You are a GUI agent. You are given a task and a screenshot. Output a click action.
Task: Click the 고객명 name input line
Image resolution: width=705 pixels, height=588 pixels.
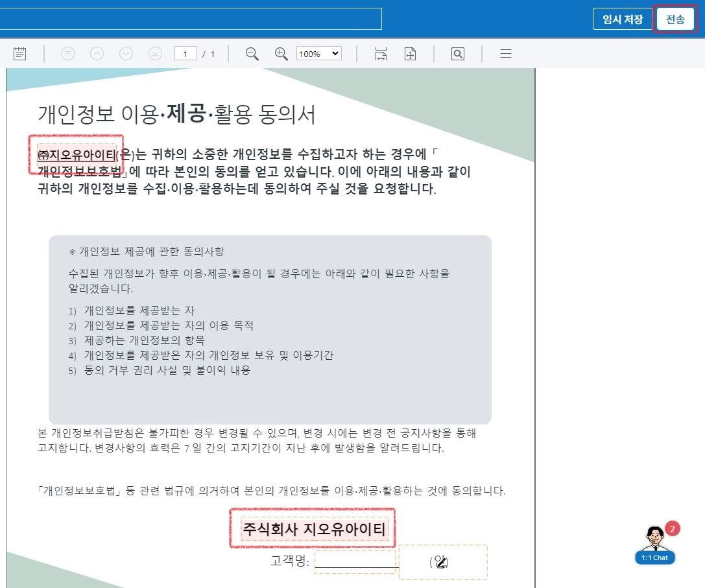pyautogui.click(x=355, y=561)
